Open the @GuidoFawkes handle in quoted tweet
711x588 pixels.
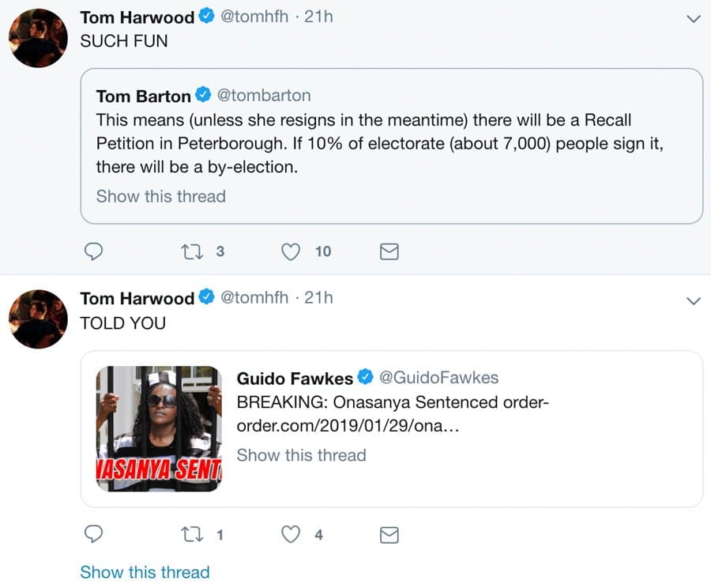(438, 378)
